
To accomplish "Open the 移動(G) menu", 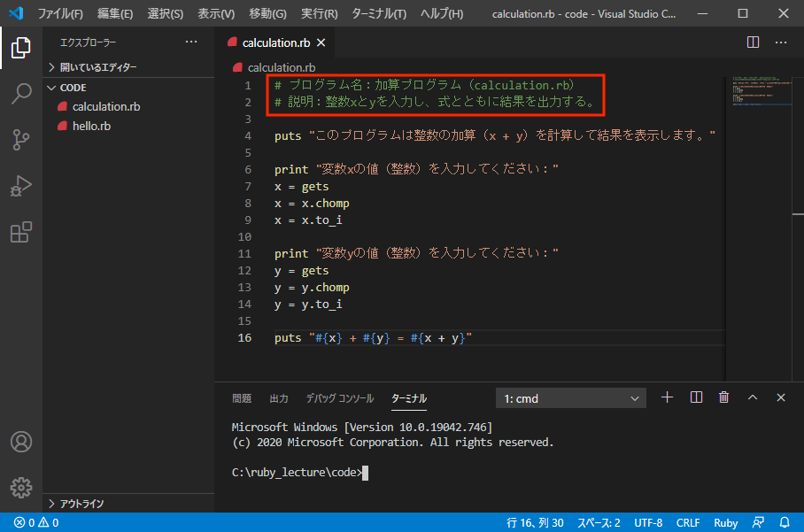I will [x=267, y=14].
